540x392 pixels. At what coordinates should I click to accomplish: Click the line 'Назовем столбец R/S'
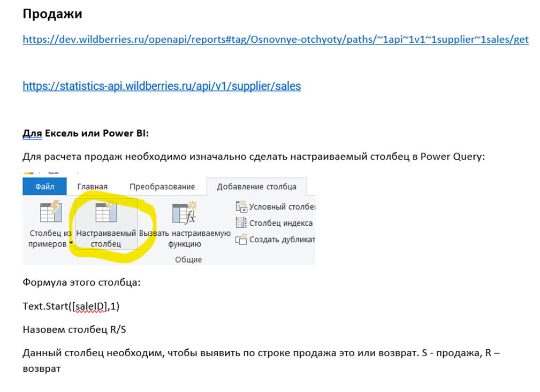coord(74,330)
